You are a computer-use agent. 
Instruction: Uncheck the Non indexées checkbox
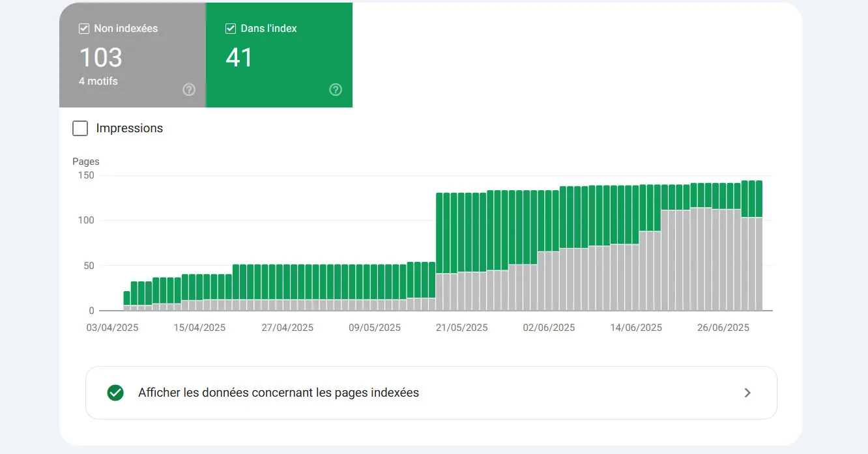pos(83,29)
